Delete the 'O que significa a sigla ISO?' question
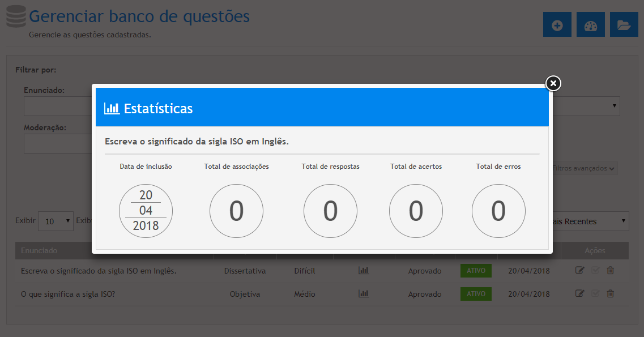This screenshot has width=644, height=337. [610, 294]
